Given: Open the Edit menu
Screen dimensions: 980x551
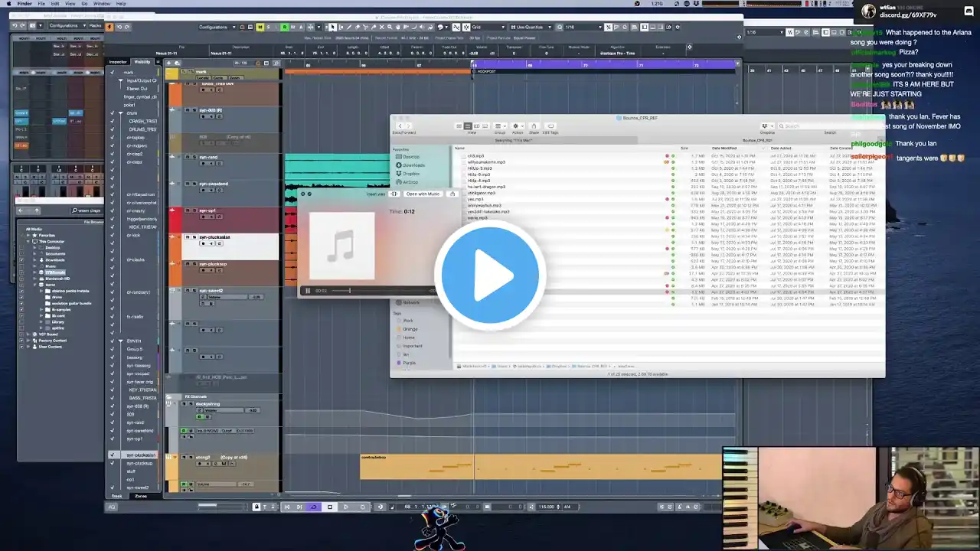Looking at the screenshot, I should tap(54, 4).
